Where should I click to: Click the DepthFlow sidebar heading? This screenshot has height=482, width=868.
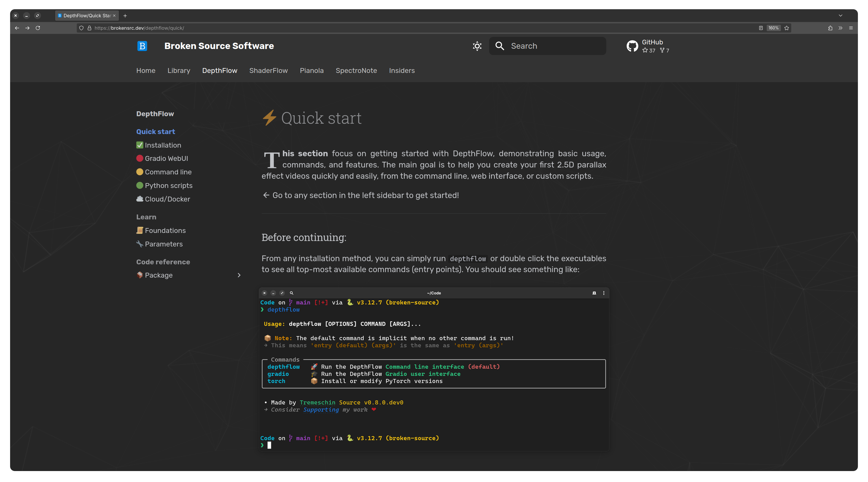click(155, 114)
